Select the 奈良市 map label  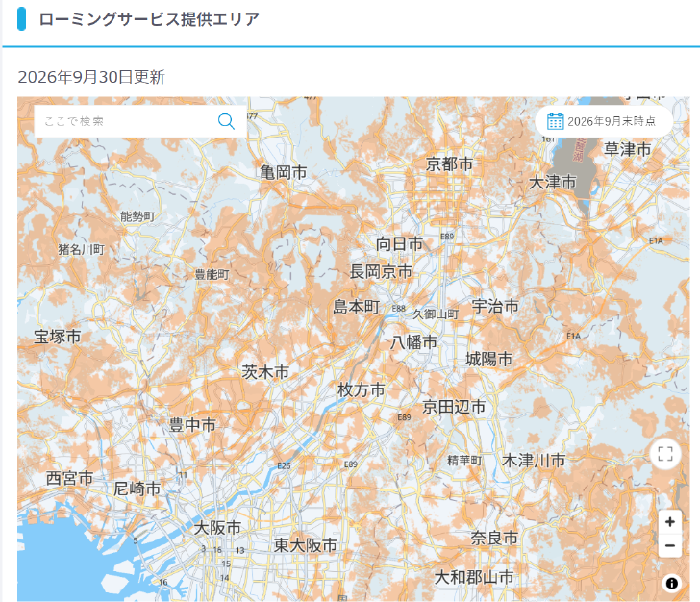[x=494, y=538]
